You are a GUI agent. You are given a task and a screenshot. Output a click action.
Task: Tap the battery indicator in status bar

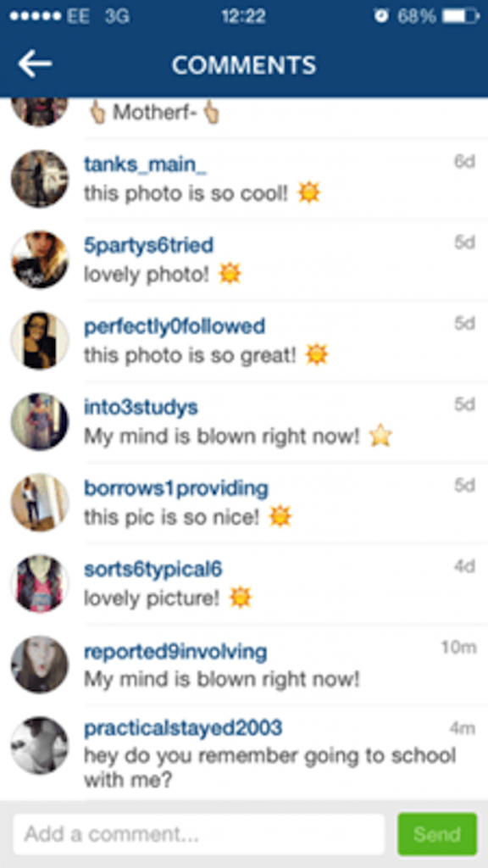[x=460, y=17]
